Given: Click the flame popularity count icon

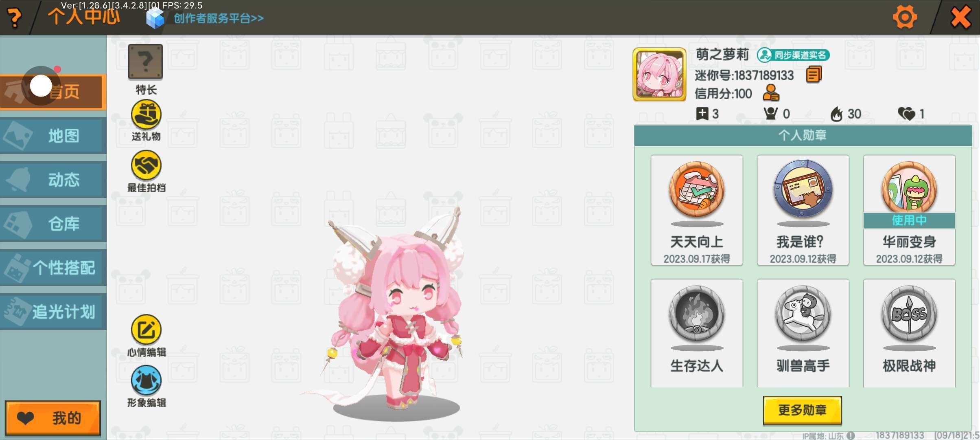Looking at the screenshot, I should pyautogui.click(x=836, y=114).
